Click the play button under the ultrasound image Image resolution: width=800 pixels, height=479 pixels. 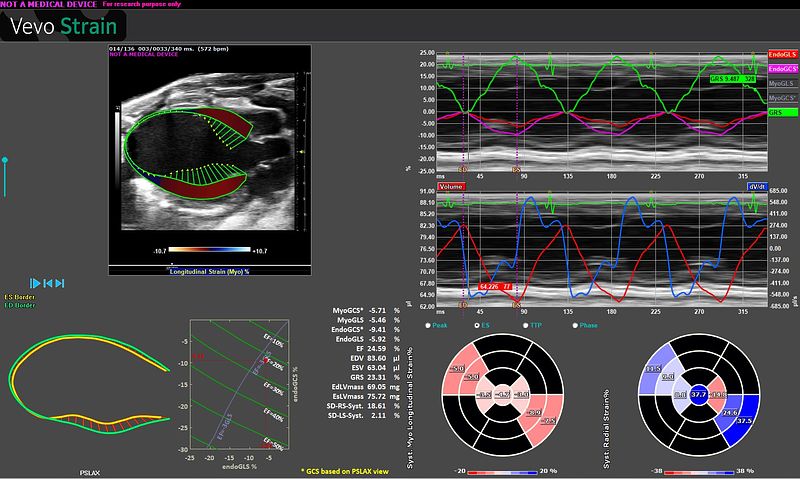coord(34,283)
